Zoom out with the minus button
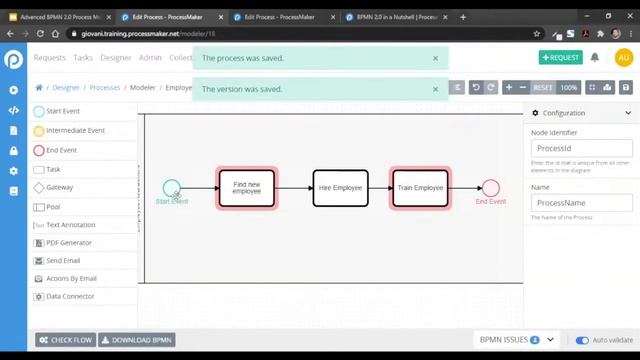 click(x=523, y=87)
